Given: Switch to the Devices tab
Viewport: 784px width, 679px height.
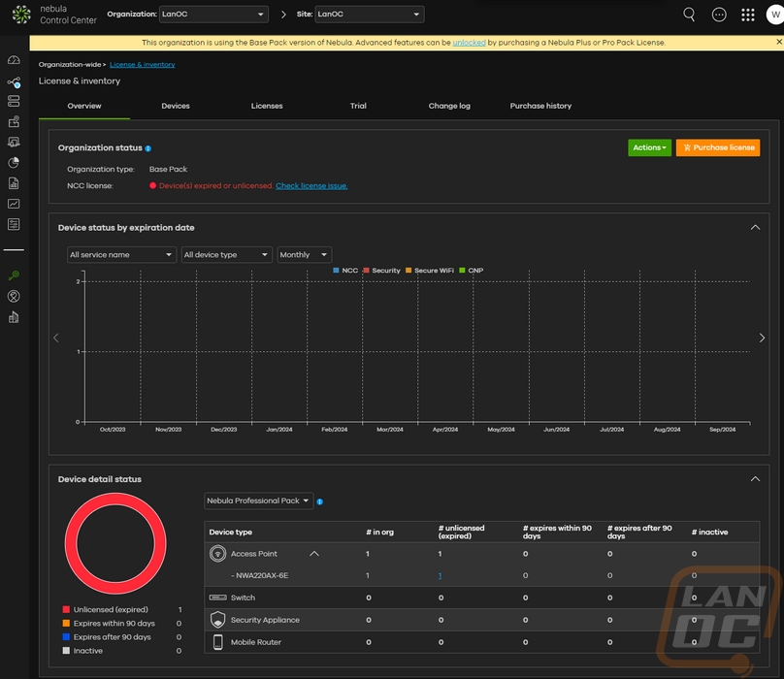Looking at the screenshot, I should point(176,106).
